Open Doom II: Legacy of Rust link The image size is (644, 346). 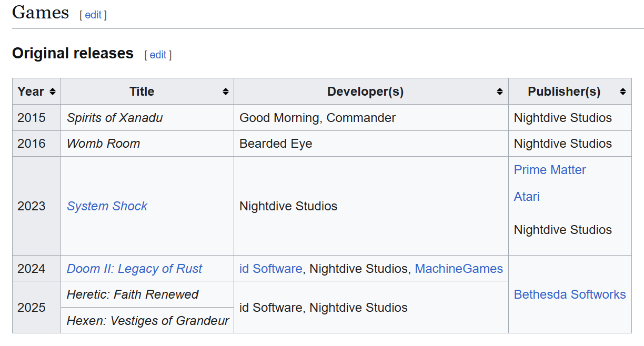134,269
